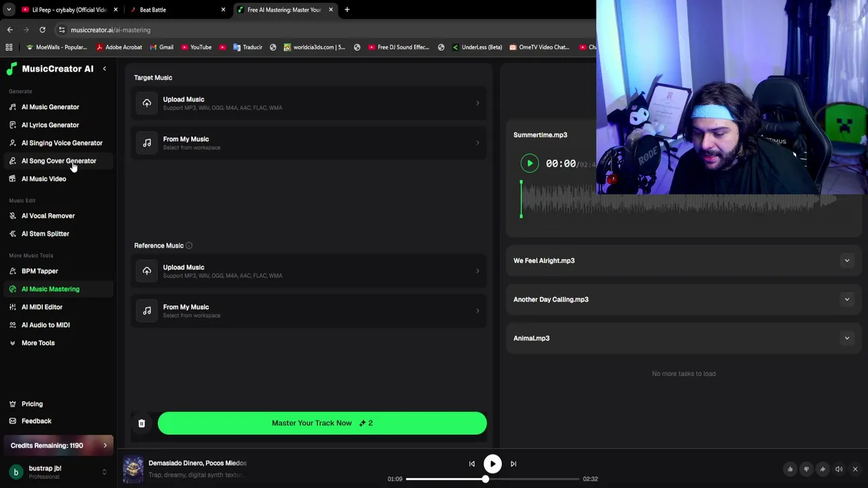The image size is (868, 488).
Task: Open AI Singing Voice Generator
Action: point(62,143)
